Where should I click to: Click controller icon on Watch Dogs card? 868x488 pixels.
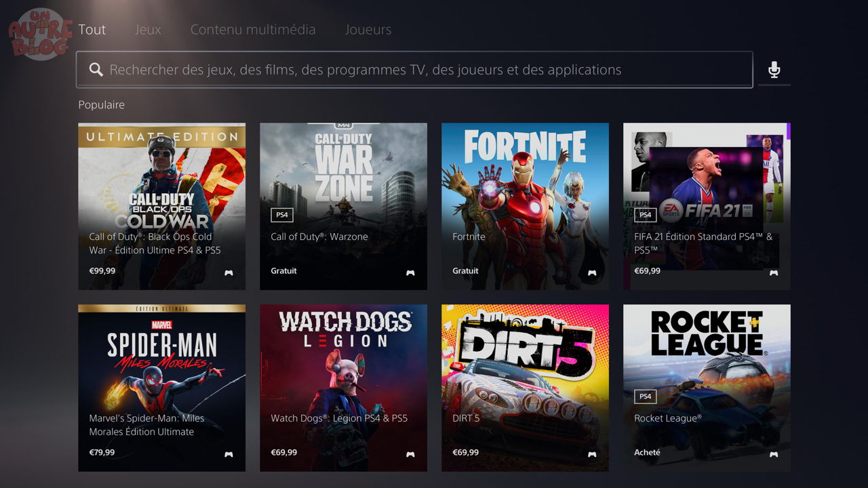[410, 455]
